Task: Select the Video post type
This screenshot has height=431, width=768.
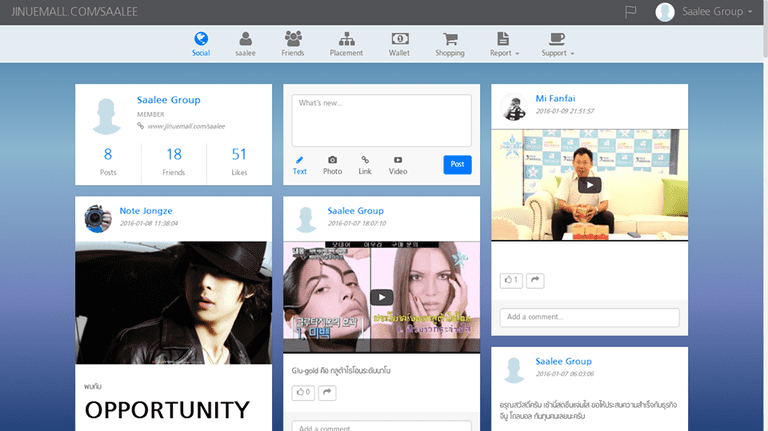Action: point(398,166)
